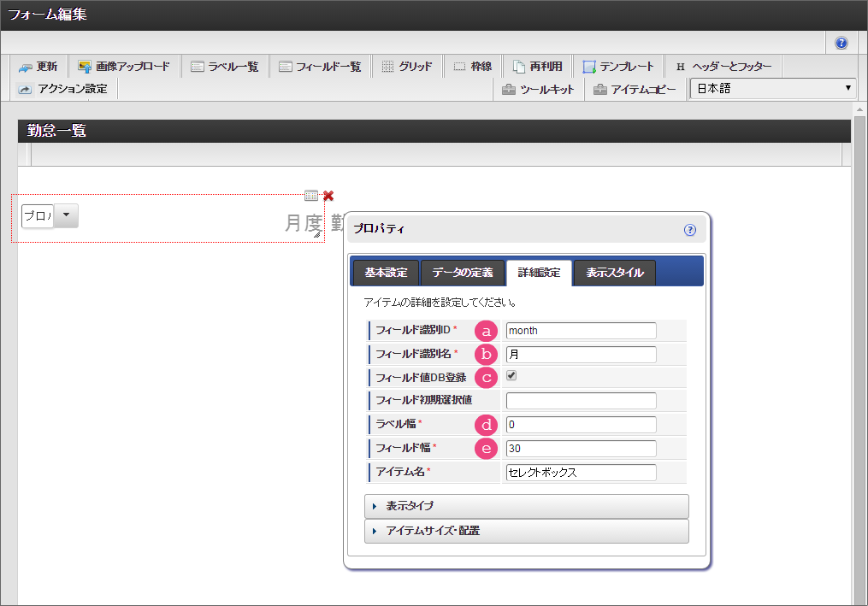Open the フィールド一覧 field list
868x606 pixels.
320,67
